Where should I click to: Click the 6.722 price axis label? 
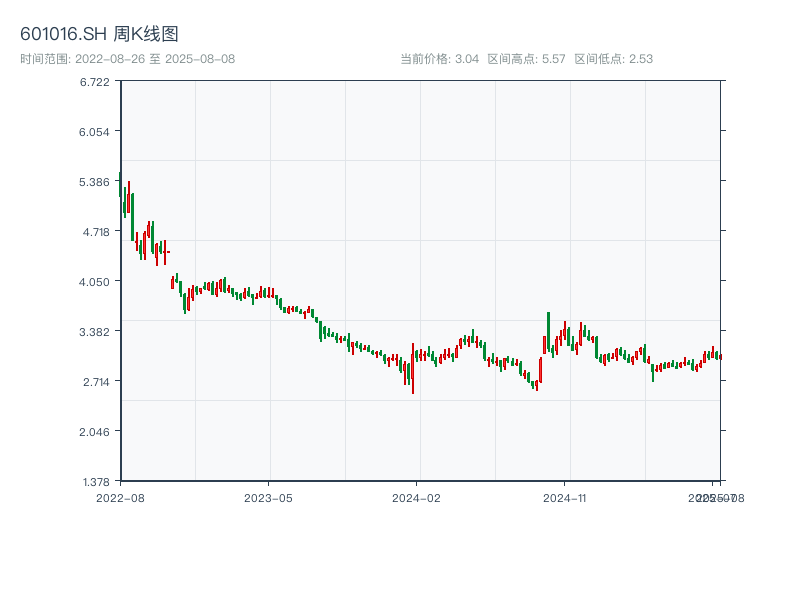pyautogui.click(x=96, y=81)
